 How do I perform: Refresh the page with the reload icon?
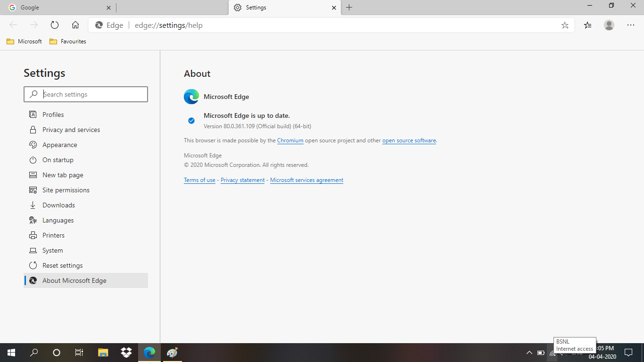click(54, 25)
